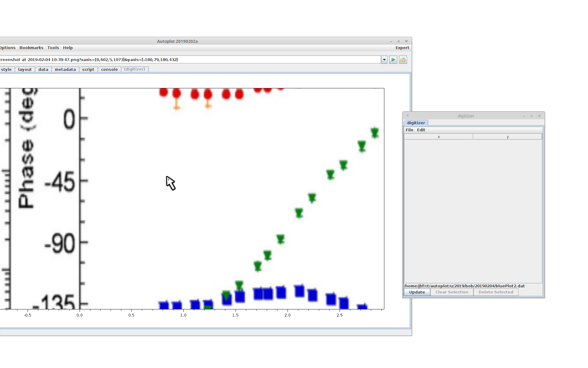This screenshot has width=588, height=368.
Task: Expand the URI address history dropdown
Action: [384, 60]
